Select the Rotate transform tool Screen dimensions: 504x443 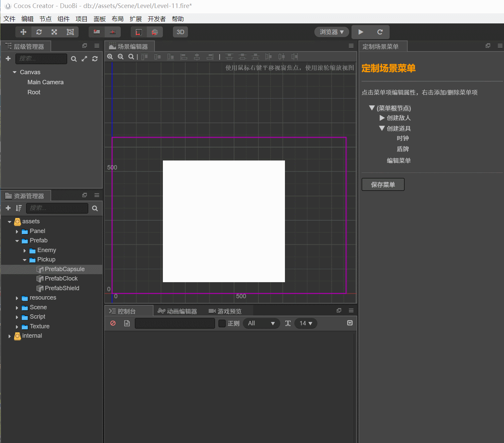39,32
